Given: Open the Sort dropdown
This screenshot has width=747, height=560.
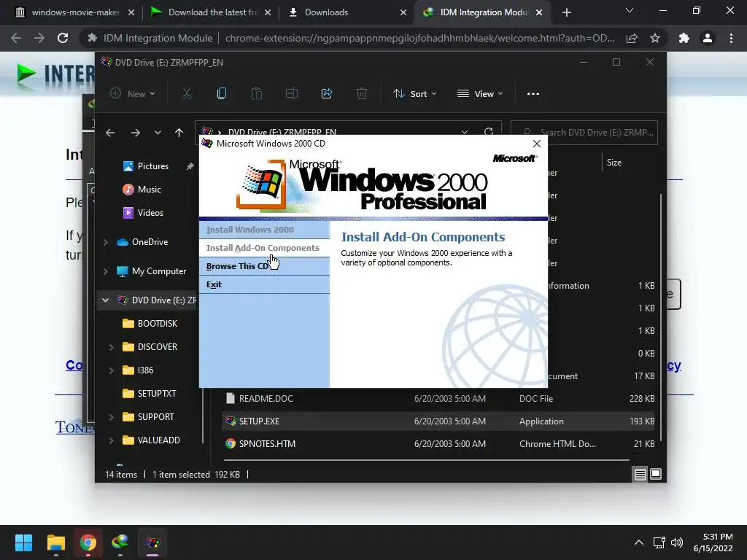Looking at the screenshot, I should (x=414, y=94).
